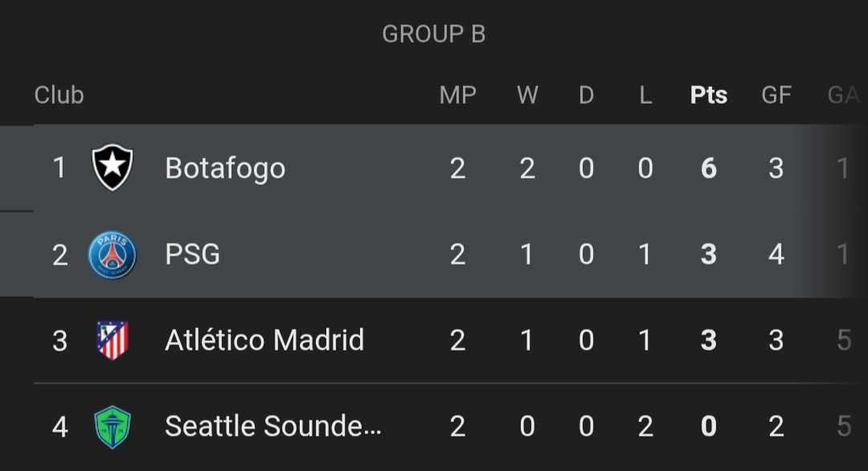This screenshot has width=868, height=471.
Task: Click Botafogo's points value of 6
Action: coord(709,168)
